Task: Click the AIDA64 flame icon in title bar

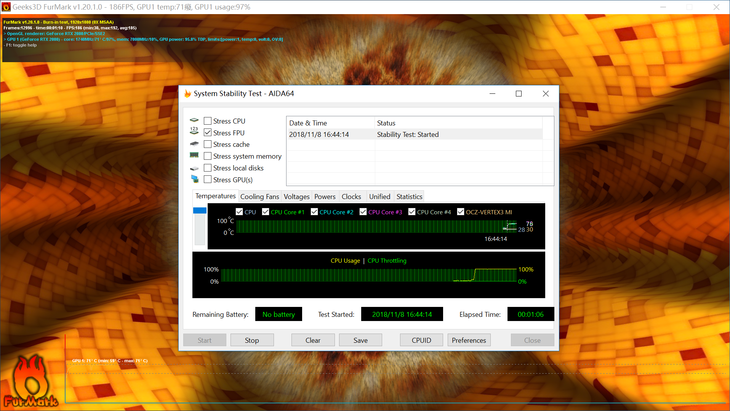Action: [188, 94]
